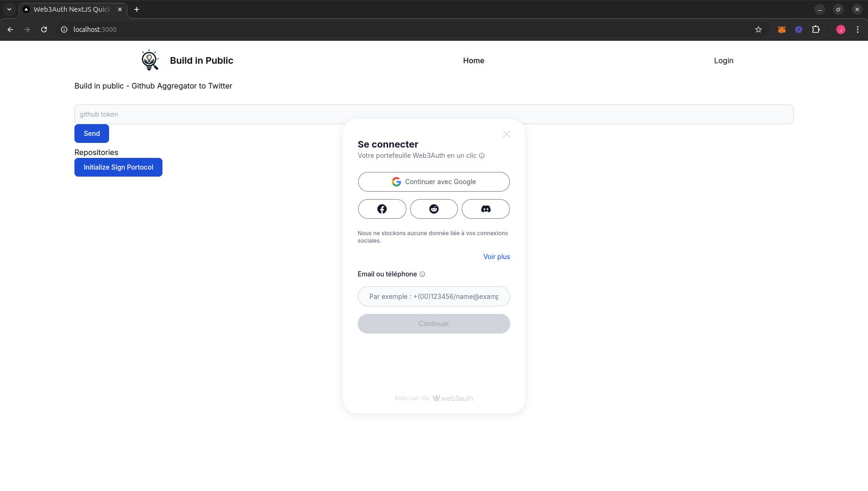Open the purple gear-shaped browser extension

[x=799, y=30]
